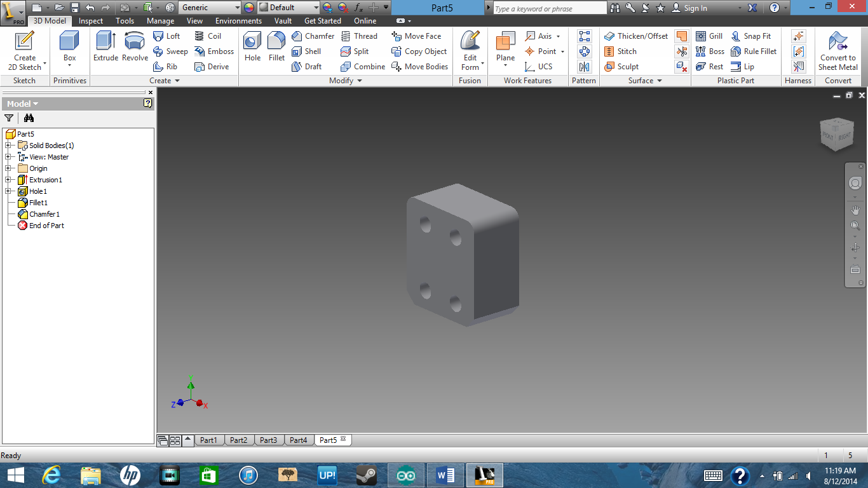Open the Part2 document tab
This screenshot has width=868, height=488.
click(x=239, y=439)
